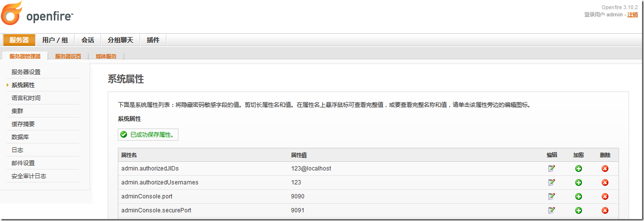Select the 服务器管理器 sub-tab
Image resolution: width=644 pixels, height=221 pixels.
click(x=25, y=56)
